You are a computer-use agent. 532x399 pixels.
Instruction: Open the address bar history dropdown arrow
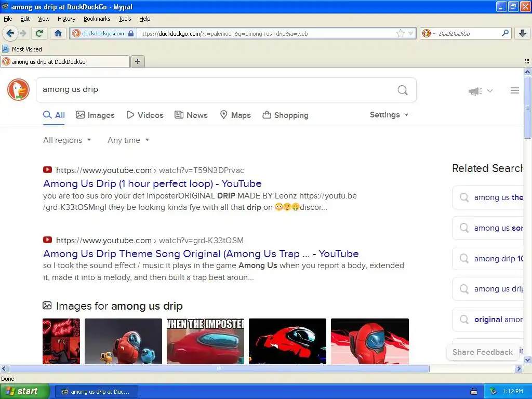[x=410, y=34]
